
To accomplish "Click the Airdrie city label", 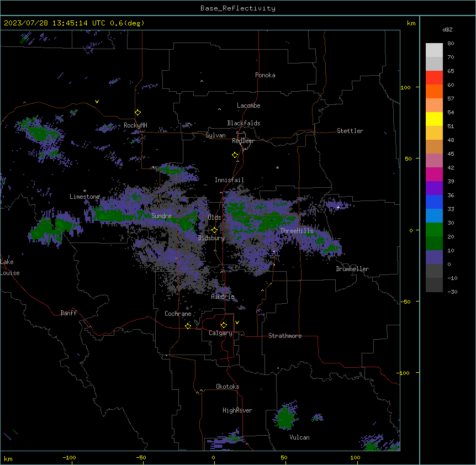I will pyautogui.click(x=223, y=297).
